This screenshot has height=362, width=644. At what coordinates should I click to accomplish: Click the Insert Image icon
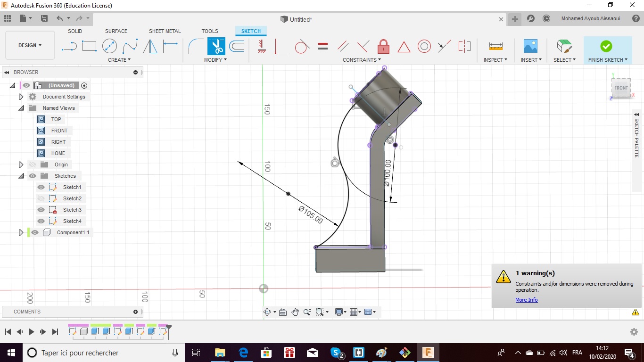point(530,46)
